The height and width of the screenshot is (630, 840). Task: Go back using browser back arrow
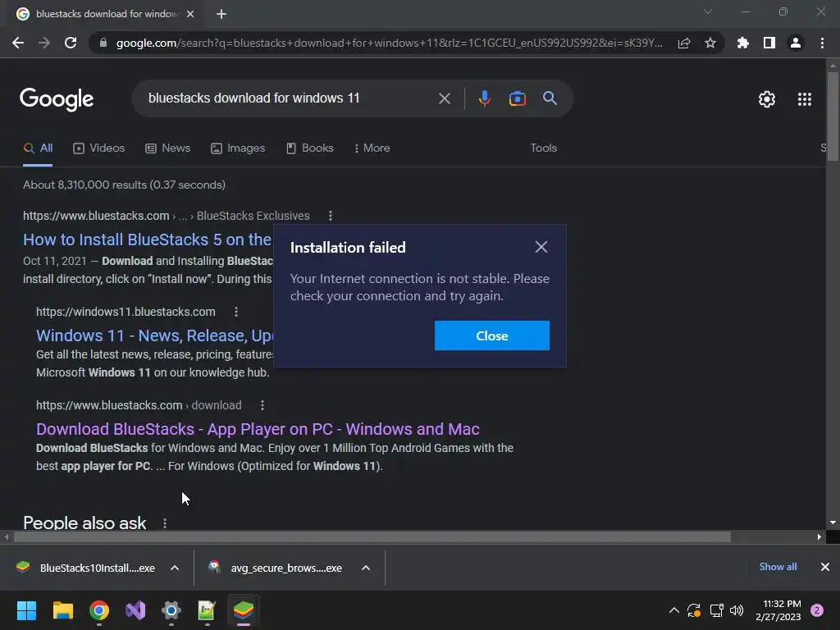18,43
